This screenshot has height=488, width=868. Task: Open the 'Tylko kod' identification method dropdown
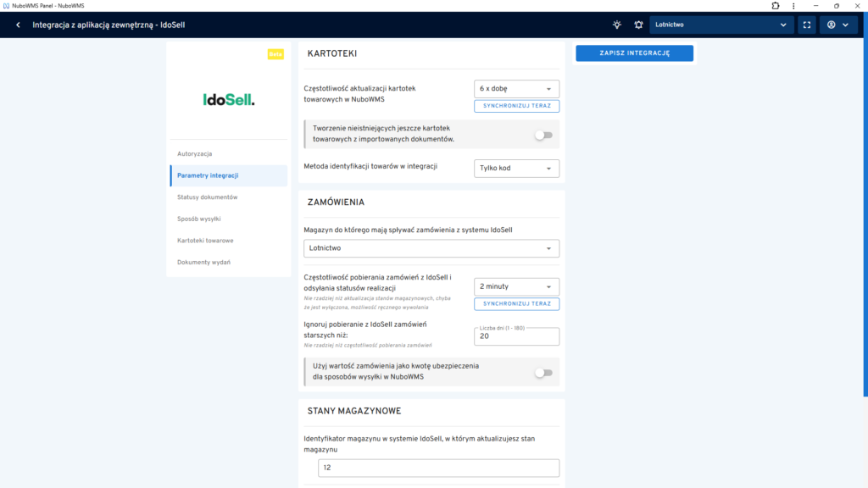coord(516,169)
